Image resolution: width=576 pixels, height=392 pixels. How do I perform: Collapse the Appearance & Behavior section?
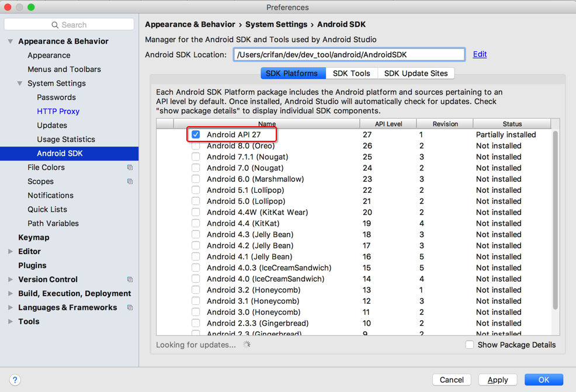pos(11,41)
